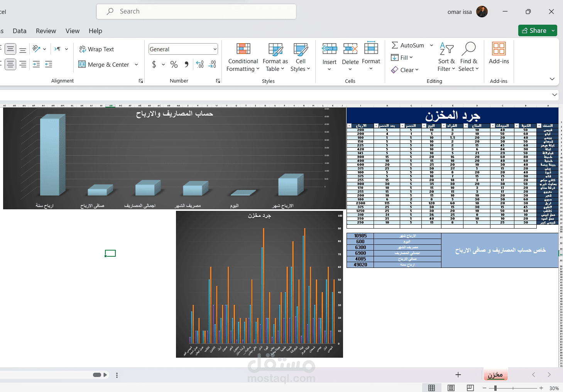Click zoom in plus button
The image size is (563, 392).
click(541, 388)
